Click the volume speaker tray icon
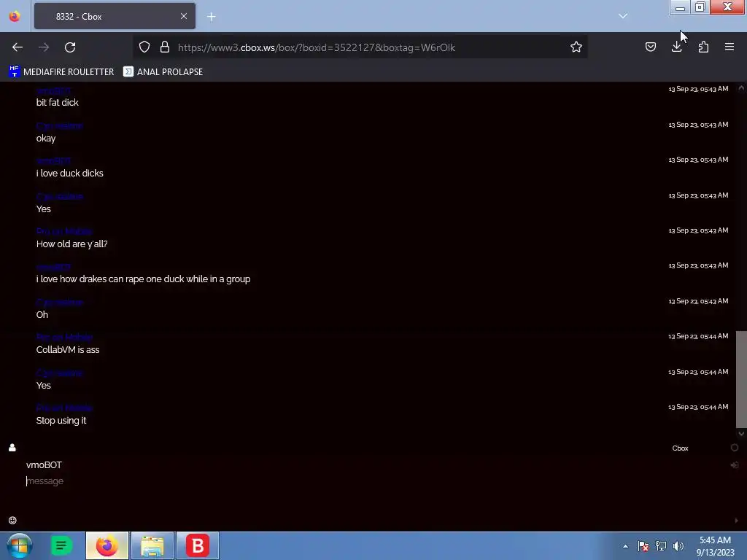The image size is (747, 560). pyautogui.click(x=678, y=546)
